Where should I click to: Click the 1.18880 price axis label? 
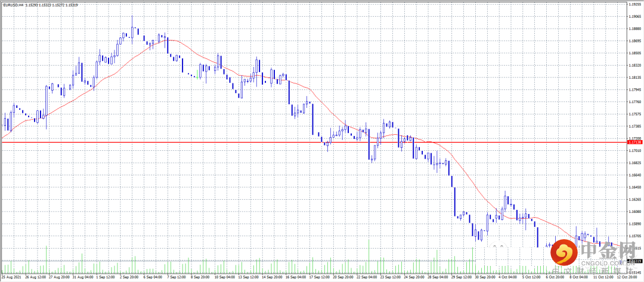tap(634, 29)
